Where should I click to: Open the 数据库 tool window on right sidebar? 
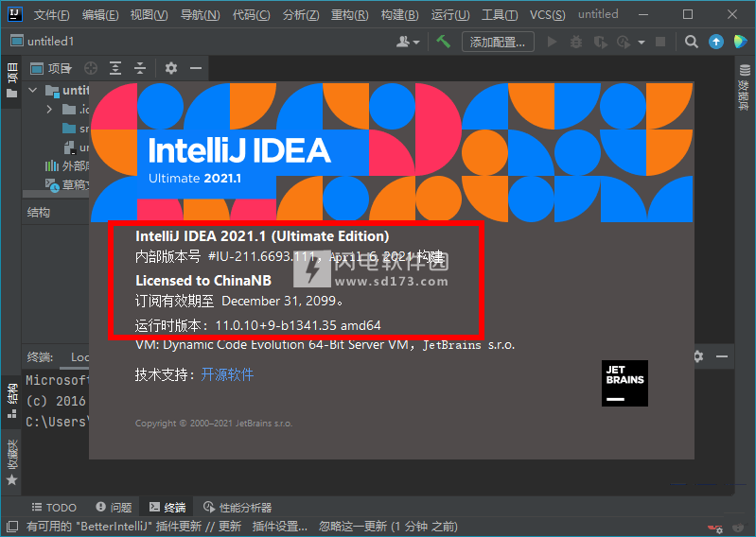[745, 88]
